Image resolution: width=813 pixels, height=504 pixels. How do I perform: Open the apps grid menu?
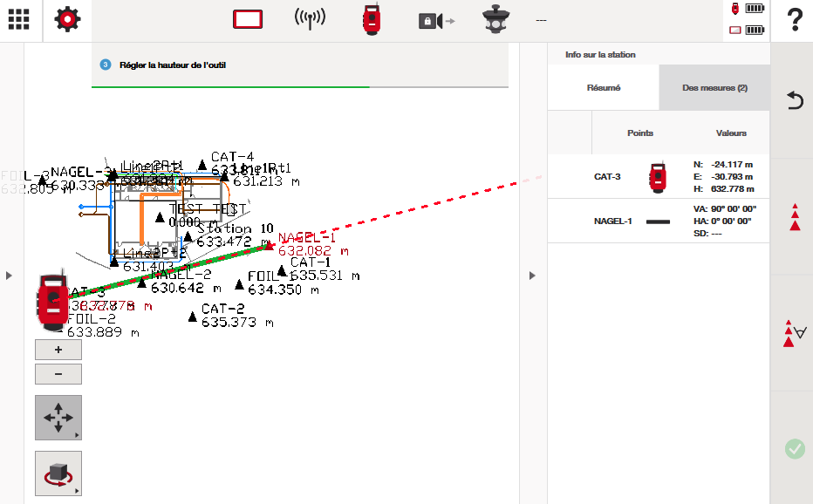point(18,20)
